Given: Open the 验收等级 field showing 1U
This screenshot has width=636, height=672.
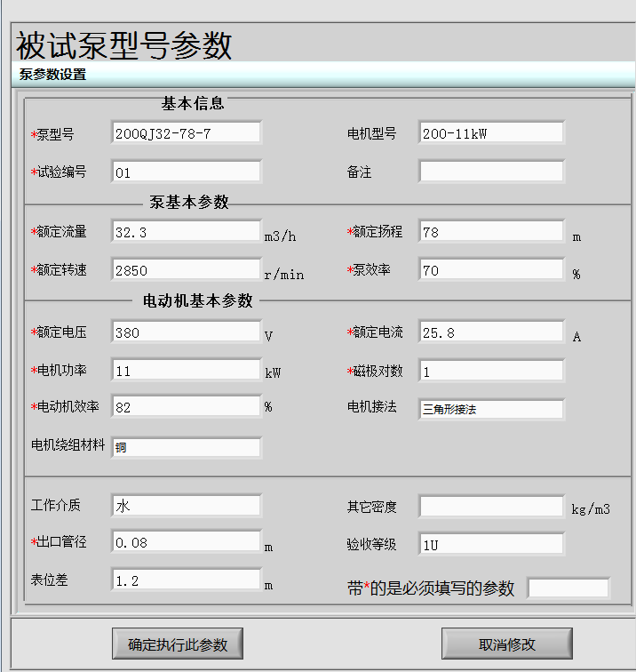Looking at the screenshot, I should pos(491,544).
